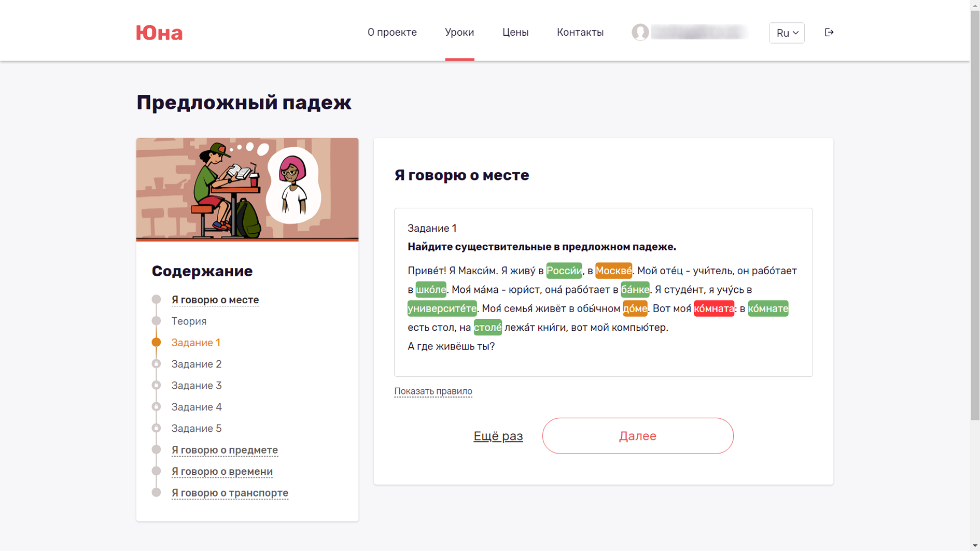
Task: Select the Уроки tab
Action: pyautogui.click(x=459, y=32)
